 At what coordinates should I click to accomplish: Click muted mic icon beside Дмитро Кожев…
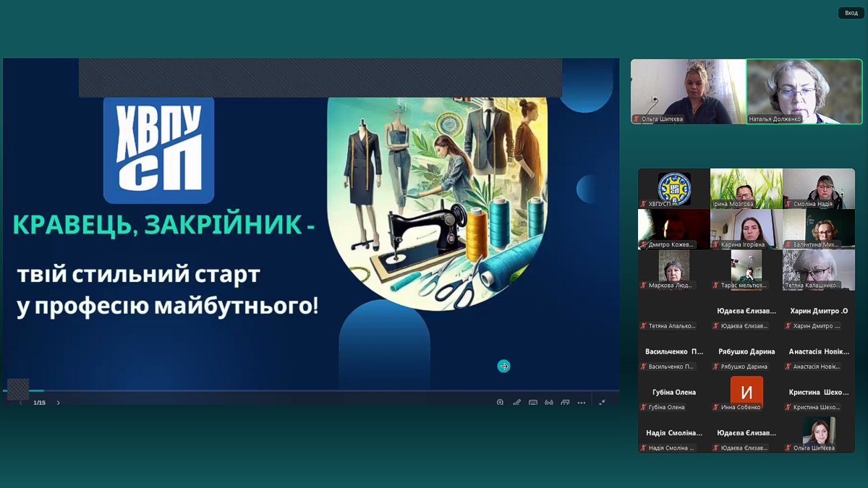click(x=644, y=244)
